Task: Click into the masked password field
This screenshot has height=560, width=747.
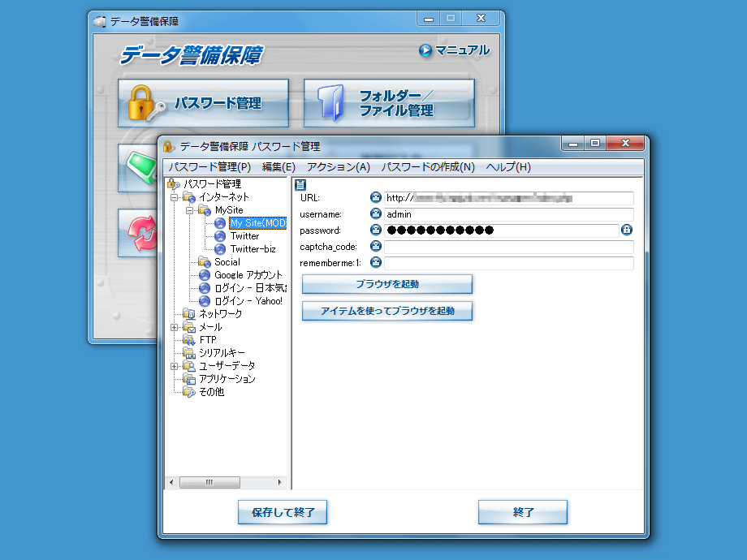Action: [x=502, y=230]
